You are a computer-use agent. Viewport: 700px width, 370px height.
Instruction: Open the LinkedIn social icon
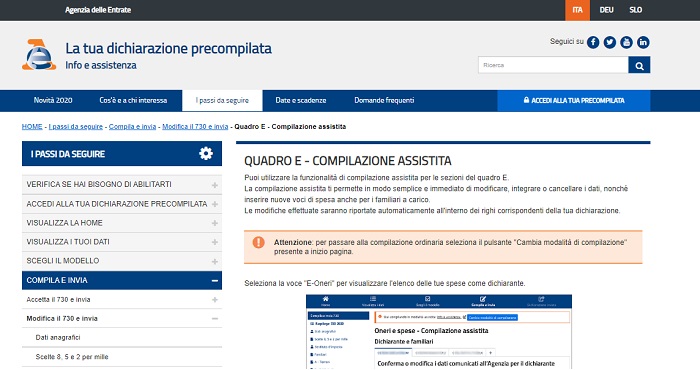(x=643, y=42)
